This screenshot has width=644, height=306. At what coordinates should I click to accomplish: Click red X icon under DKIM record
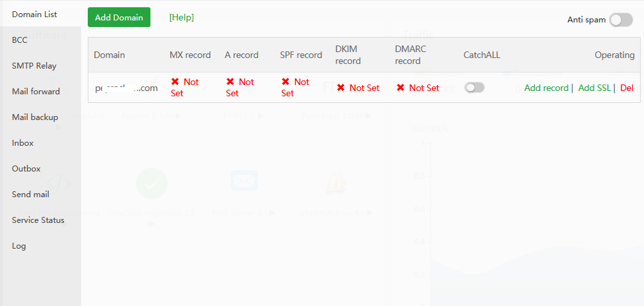340,88
